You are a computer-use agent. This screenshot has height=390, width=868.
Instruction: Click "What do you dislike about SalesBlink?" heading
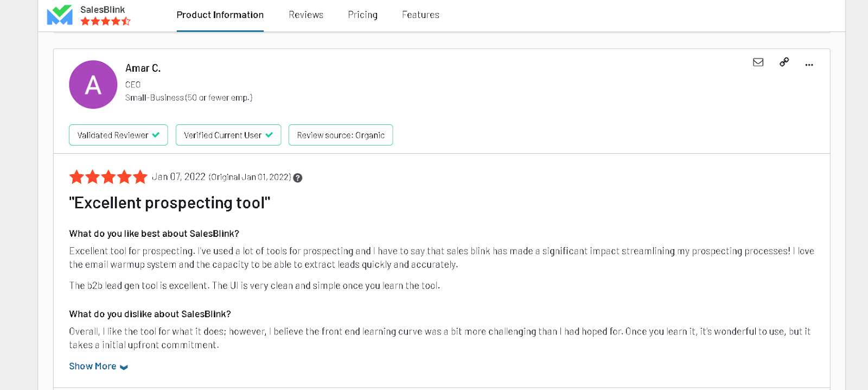click(150, 314)
